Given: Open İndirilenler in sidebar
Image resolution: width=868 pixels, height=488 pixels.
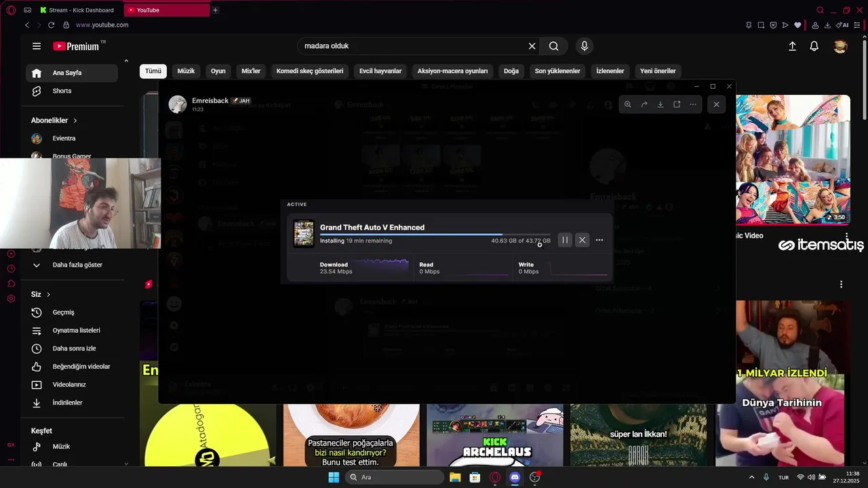Looking at the screenshot, I should pos(72,403).
